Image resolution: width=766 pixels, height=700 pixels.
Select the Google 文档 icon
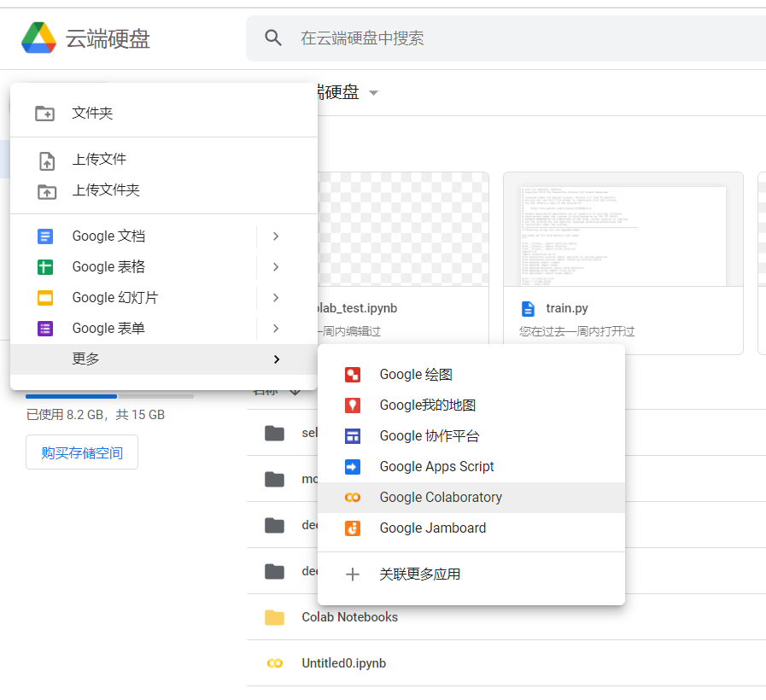[x=44, y=236]
